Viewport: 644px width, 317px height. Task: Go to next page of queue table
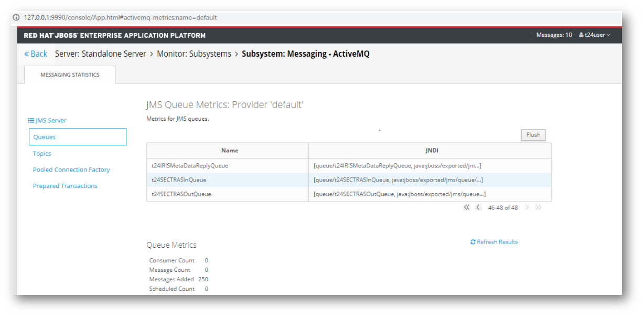527,207
